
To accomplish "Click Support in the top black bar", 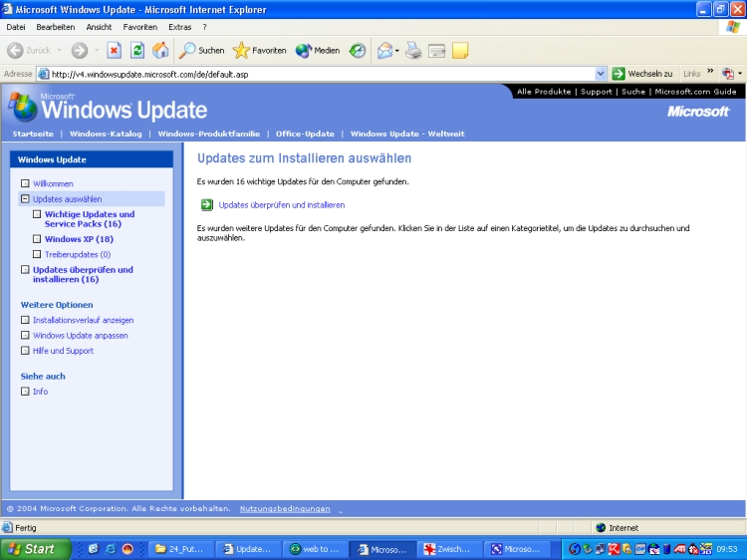I will point(596,92).
